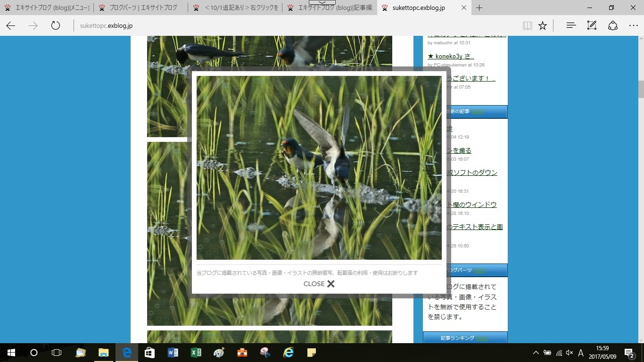Launch Excel from the taskbar
Screen dimensions: 644x362
pos(196,353)
